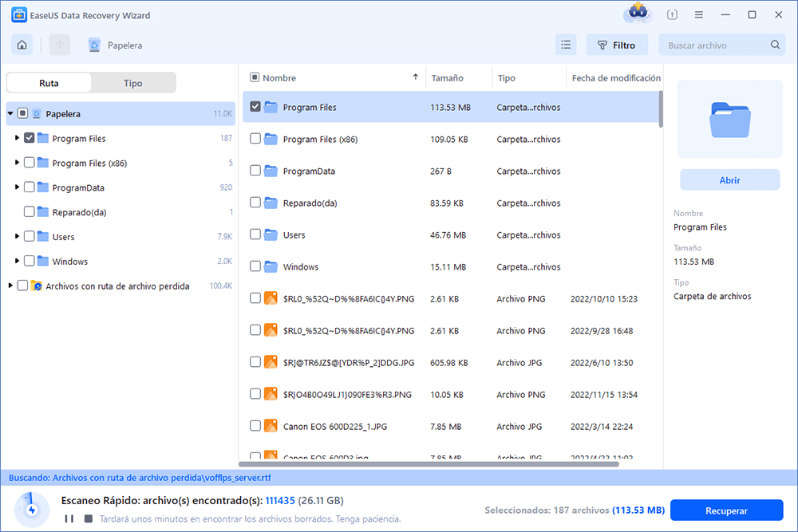Open the hamburger menu icon

click(x=699, y=14)
